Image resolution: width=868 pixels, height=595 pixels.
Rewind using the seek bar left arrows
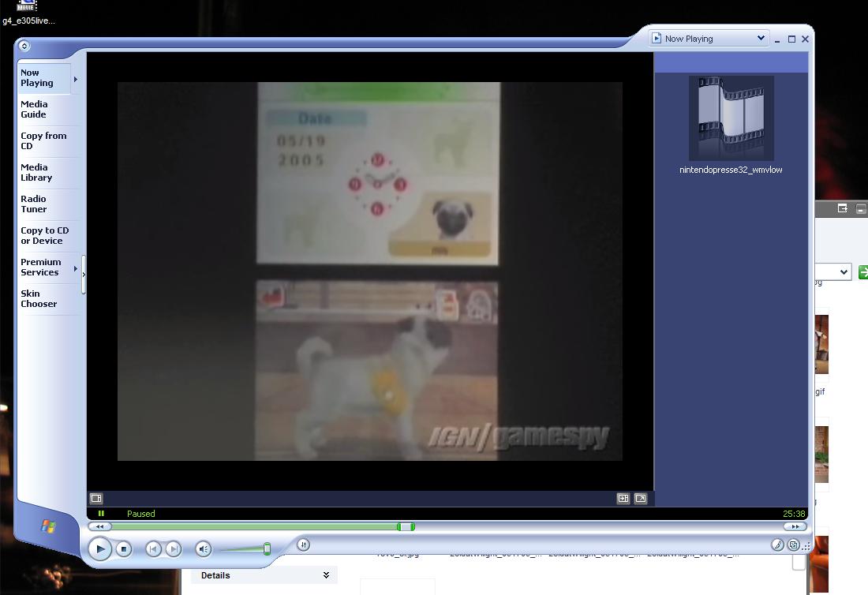tap(99, 527)
